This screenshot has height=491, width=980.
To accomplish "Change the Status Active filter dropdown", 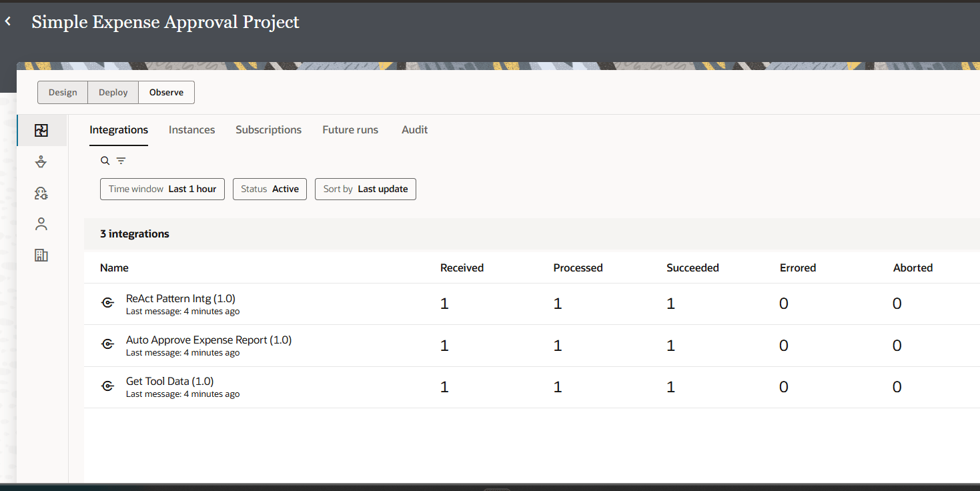I will tap(270, 189).
